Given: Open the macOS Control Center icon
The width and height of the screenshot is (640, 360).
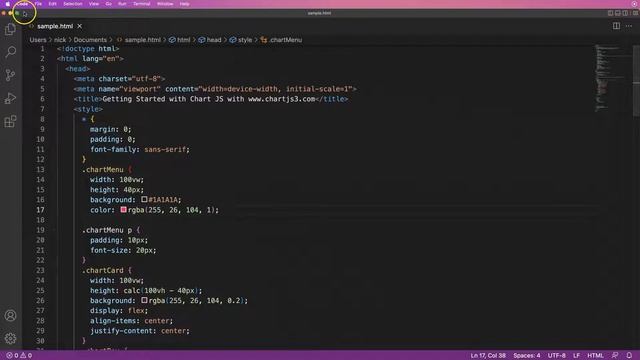Looking at the screenshot, I should [634, 4].
